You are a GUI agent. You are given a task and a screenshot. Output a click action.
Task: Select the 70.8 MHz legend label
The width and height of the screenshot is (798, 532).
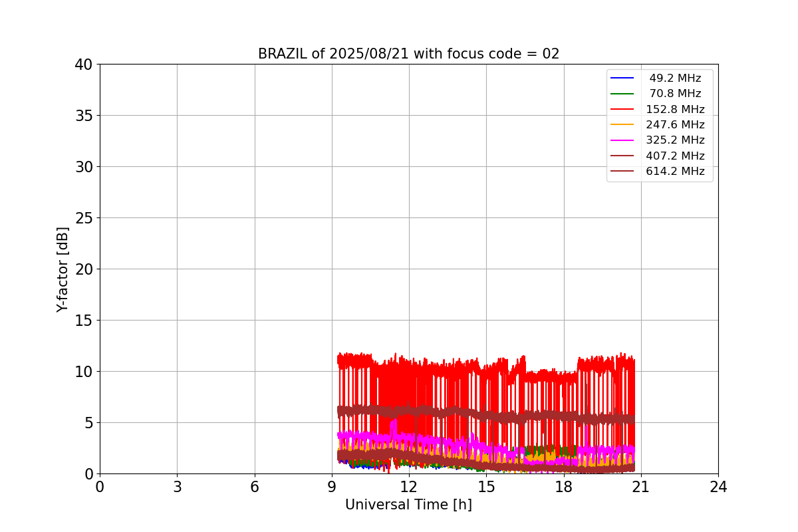(675, 94)
